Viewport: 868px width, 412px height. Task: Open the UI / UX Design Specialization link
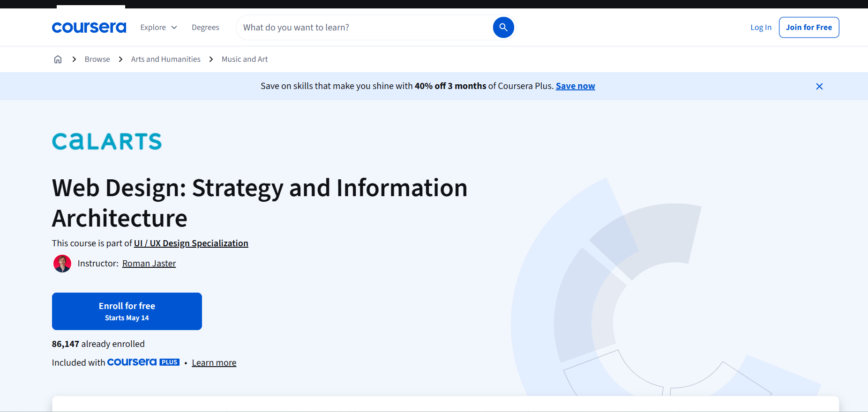pos(191,243)
